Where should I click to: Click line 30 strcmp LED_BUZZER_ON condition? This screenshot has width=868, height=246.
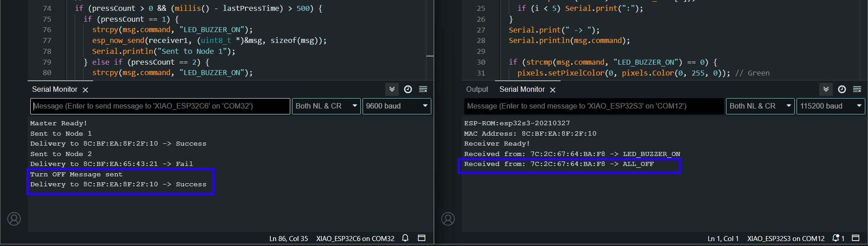(613, 62)
